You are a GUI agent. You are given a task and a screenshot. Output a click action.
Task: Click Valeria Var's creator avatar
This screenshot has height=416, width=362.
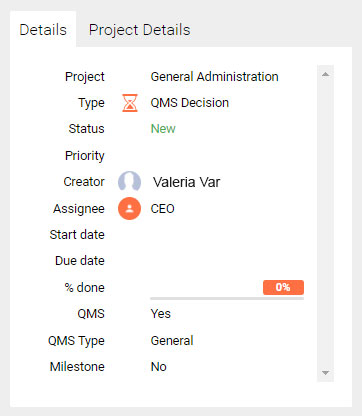tap(129, 182)
